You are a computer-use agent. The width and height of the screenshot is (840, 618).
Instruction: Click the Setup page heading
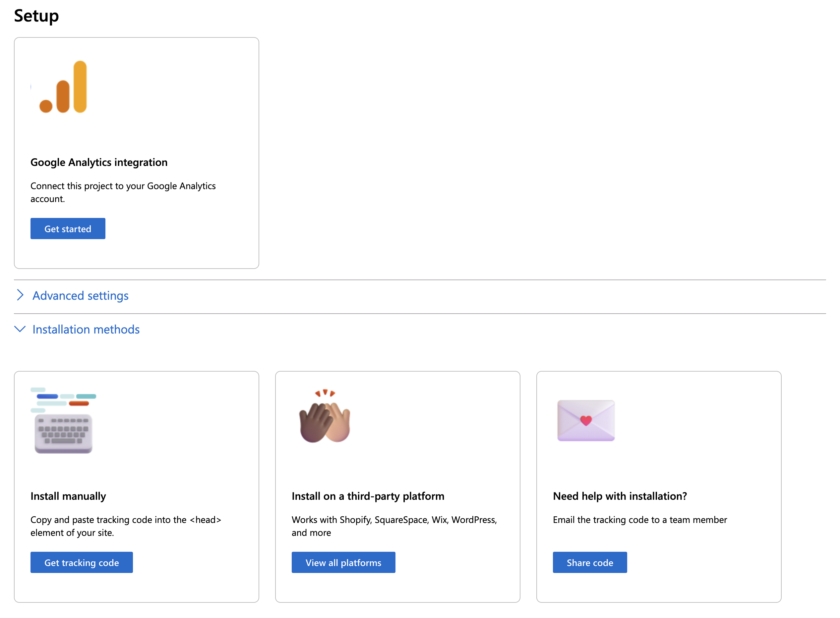click(36, 16)
